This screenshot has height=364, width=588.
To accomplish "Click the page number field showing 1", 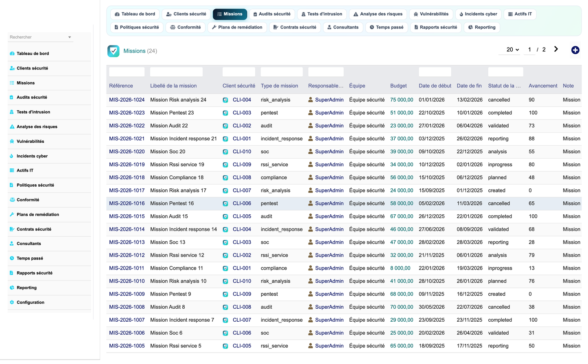I will (x=529, y=50).
